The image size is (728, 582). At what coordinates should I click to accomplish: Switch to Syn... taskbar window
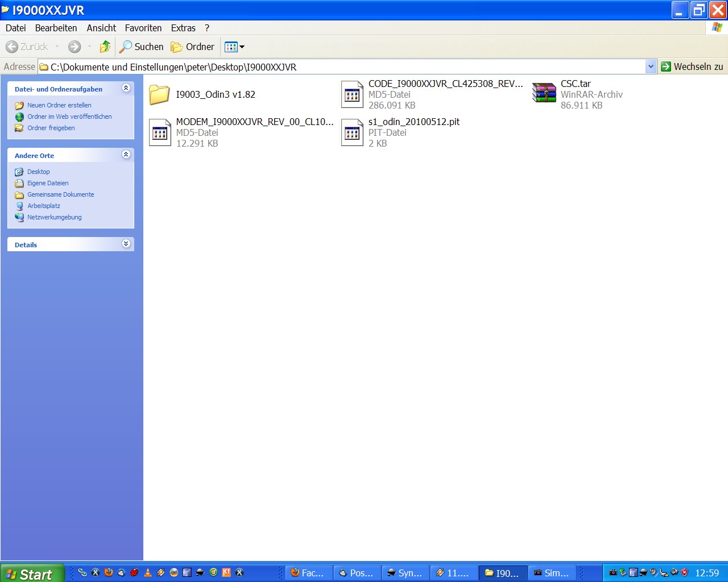click(405, 573)
